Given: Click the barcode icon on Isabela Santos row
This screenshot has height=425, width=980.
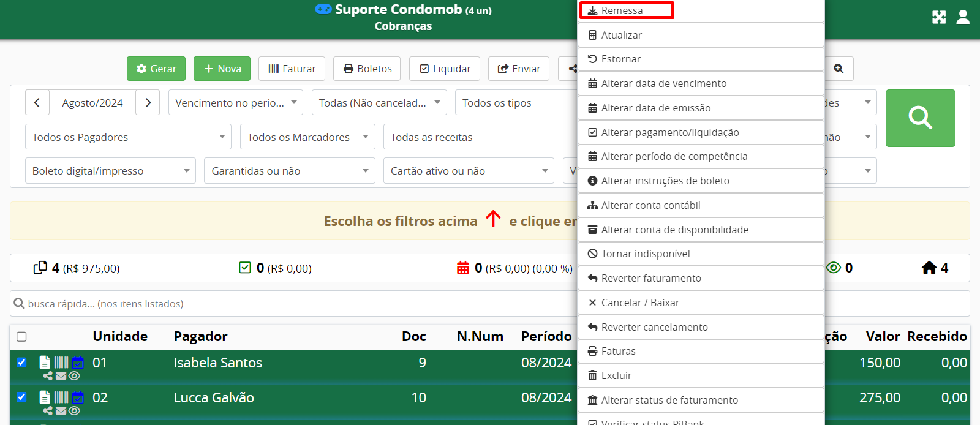Looking at the screenshot, I should point(61,363).
